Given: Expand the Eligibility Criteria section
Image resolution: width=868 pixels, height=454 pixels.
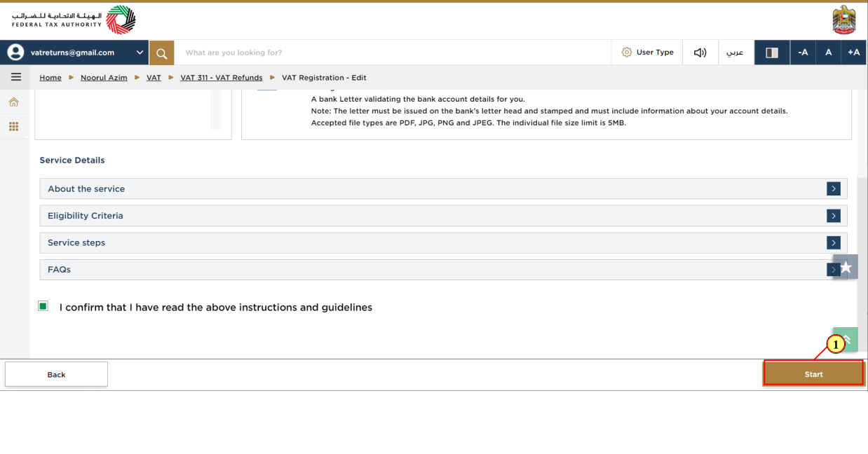Looking at the screenshot, I should point(443,216).
